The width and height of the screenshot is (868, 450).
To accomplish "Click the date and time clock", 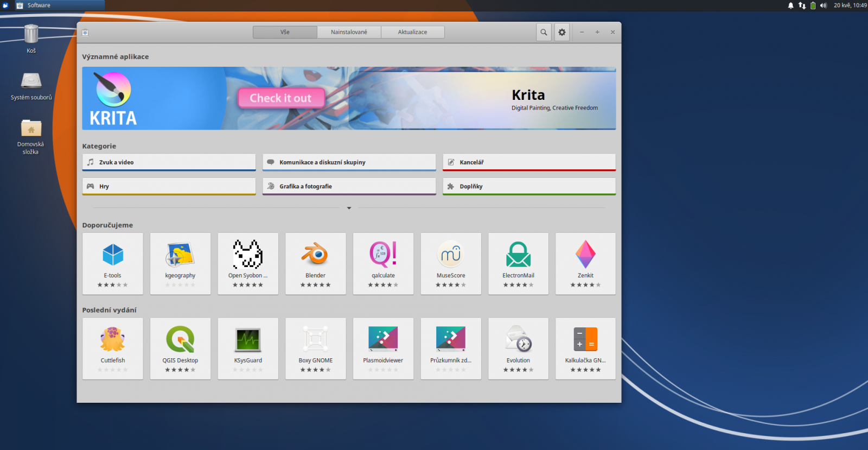I will (850, 5).
